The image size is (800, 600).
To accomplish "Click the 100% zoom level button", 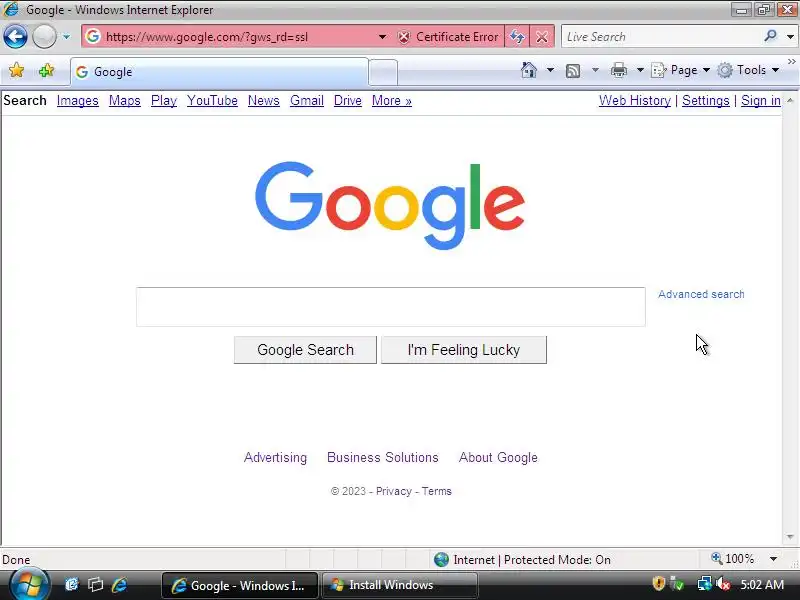I will click(x=733, y=559).
